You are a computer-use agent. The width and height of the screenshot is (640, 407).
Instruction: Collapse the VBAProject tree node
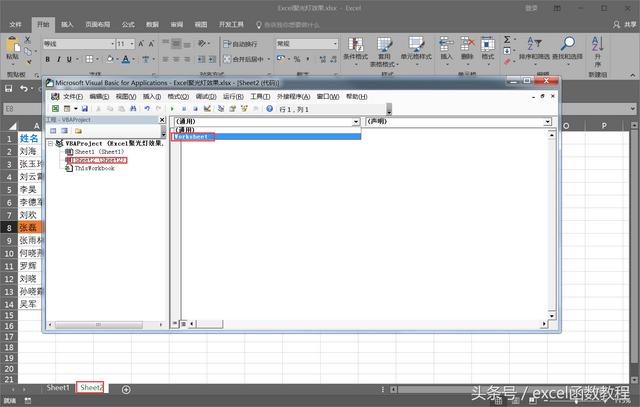[50, 143]
